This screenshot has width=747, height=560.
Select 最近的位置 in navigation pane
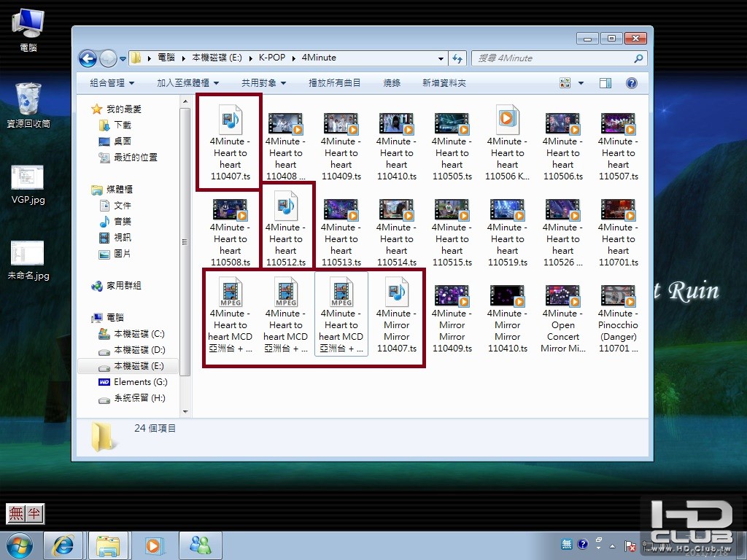[x=128, y=157]
